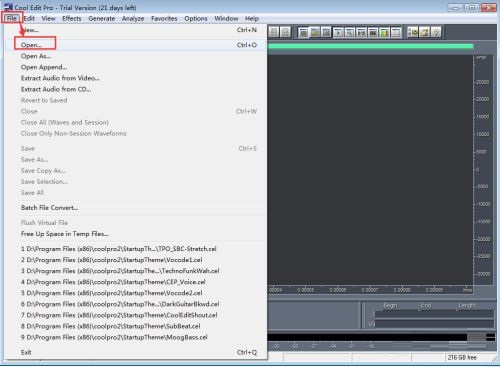Click the magnifier toolbar icon
This screenshot has height=367, width=500.
point(350,32)
